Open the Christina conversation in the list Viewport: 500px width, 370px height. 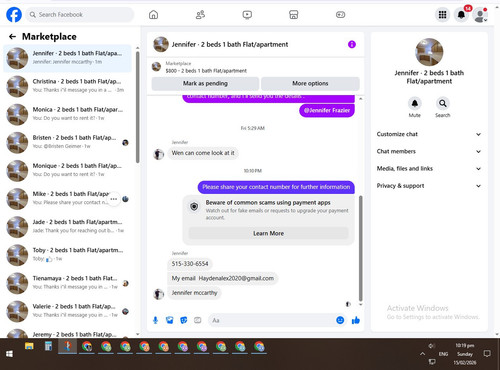(68, 86)
